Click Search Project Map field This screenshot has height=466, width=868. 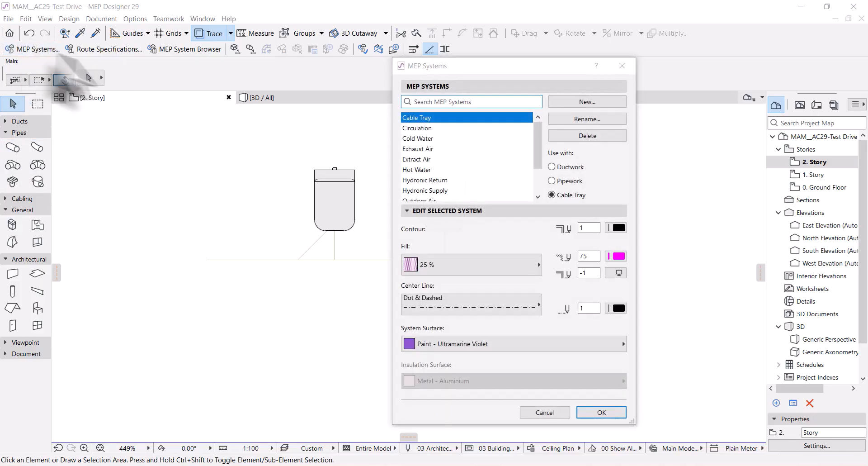(x=817, y=123)
